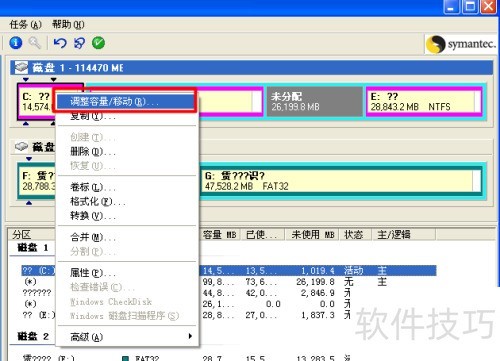The height and width of the screenshot is (361, 500).
Task: Open the 帮助(H) menu
Action: pyautogui.click(x=68, y=25)
